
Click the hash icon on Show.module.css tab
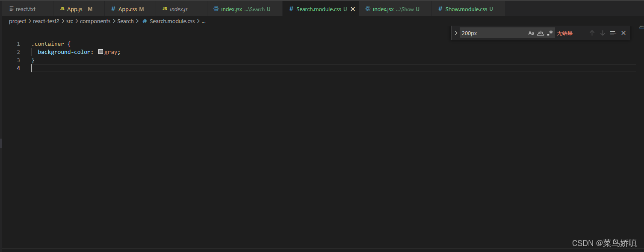(440, 9)
